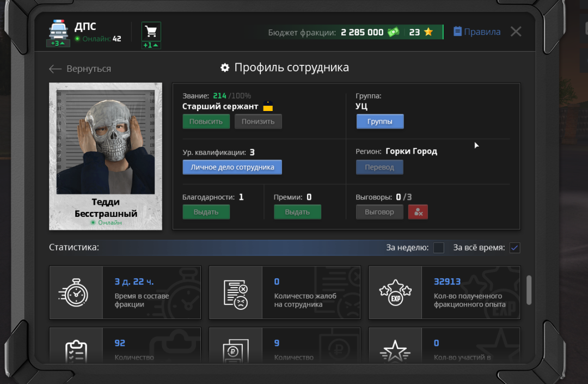Click the complaints document icon
The image size is (588, 384).
[235, 292]
